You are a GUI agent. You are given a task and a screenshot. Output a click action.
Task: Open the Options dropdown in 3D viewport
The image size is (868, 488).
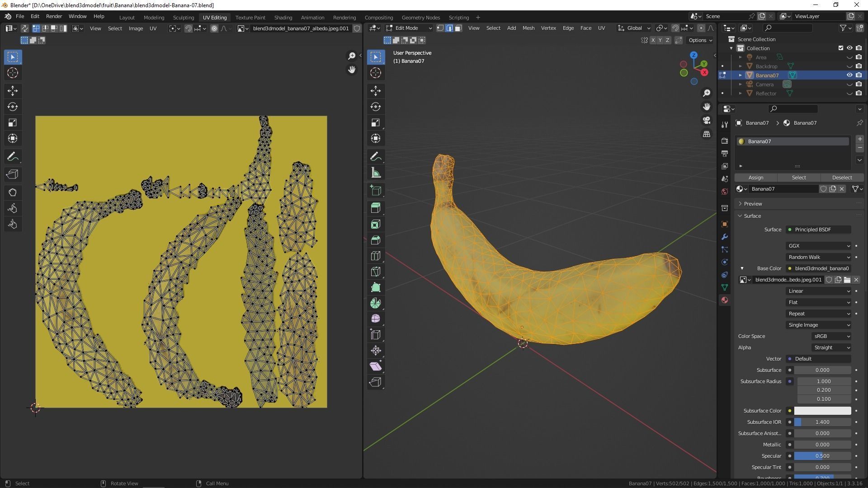(700, 40)
